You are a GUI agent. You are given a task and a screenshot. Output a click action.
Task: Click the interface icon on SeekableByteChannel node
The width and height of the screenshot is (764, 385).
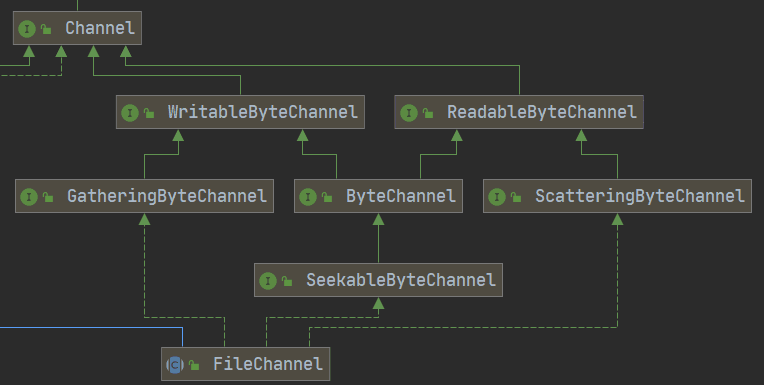[x=268, y=281]
